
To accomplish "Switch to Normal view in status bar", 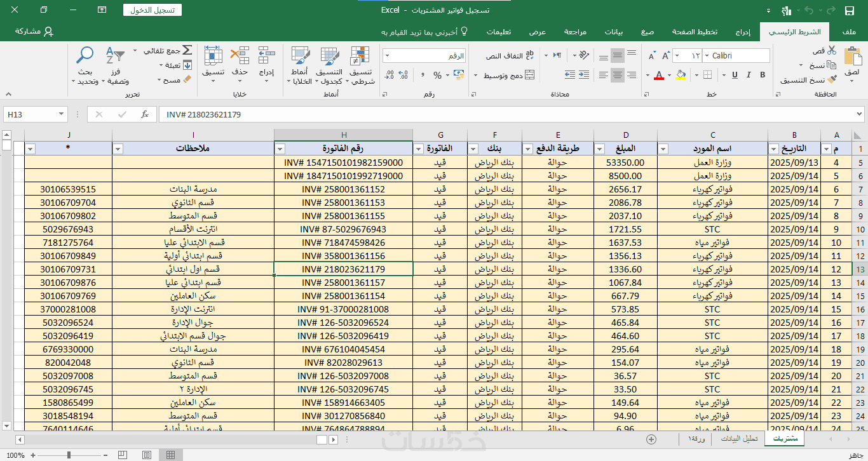I will click(x=170, y=455).
